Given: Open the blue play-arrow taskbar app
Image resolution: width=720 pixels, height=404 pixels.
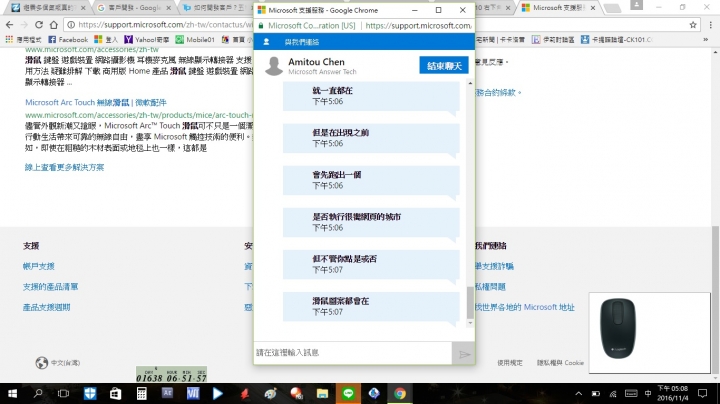Looking at the screenshot, I should pos(218,393).
